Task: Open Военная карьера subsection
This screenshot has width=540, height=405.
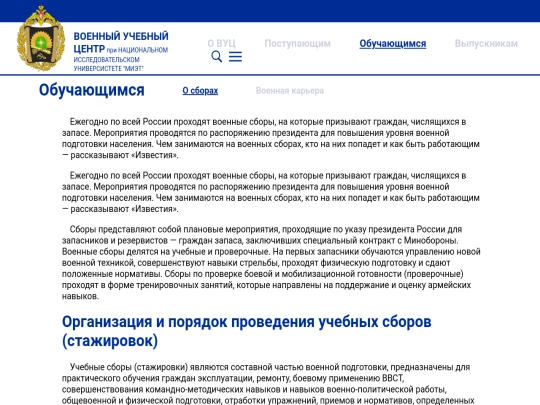Action: [x=290, y=91]
